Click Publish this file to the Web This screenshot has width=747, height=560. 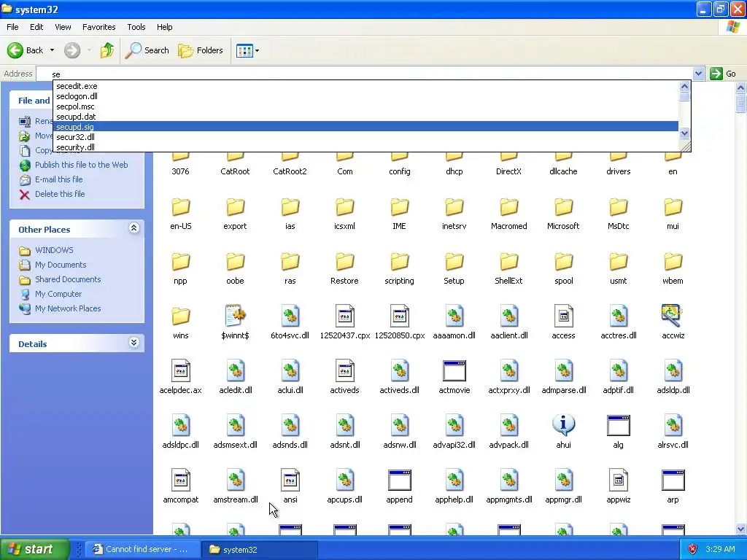[81, 165]
